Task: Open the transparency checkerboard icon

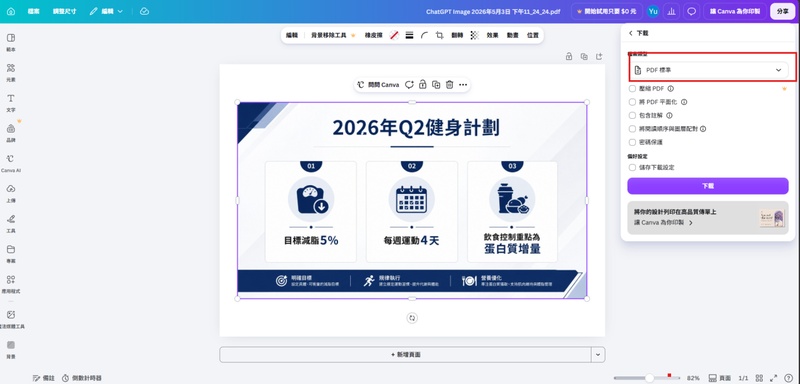Action: [474, 35]
